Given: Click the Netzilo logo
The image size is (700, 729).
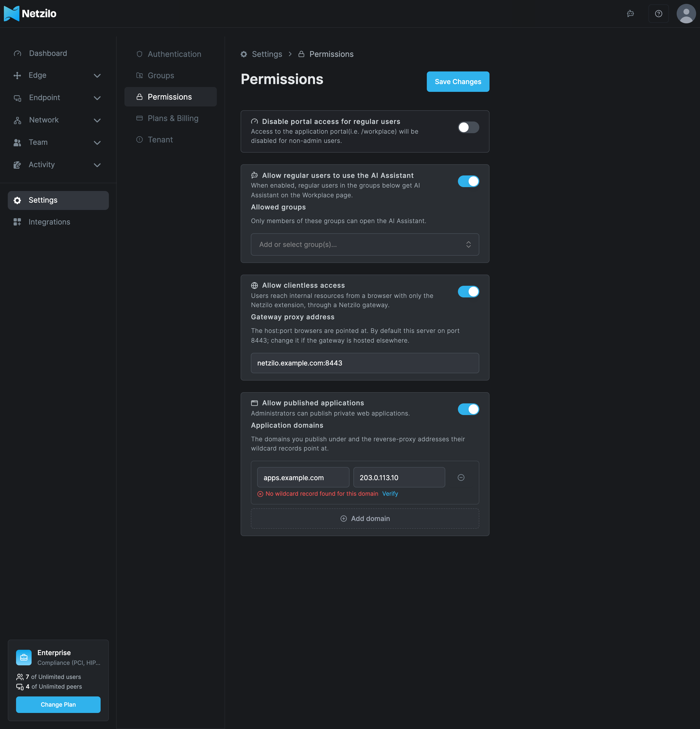Looking at the screenshot, I should (x=30, y=14).
